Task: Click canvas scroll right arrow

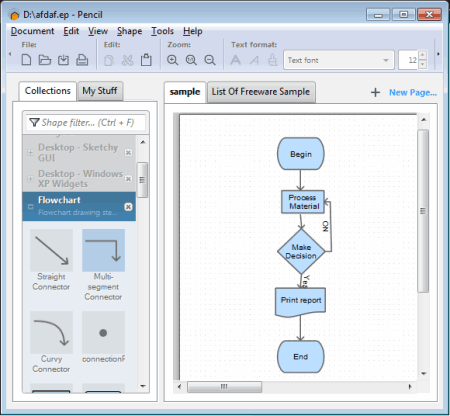Action: [410, 387]
